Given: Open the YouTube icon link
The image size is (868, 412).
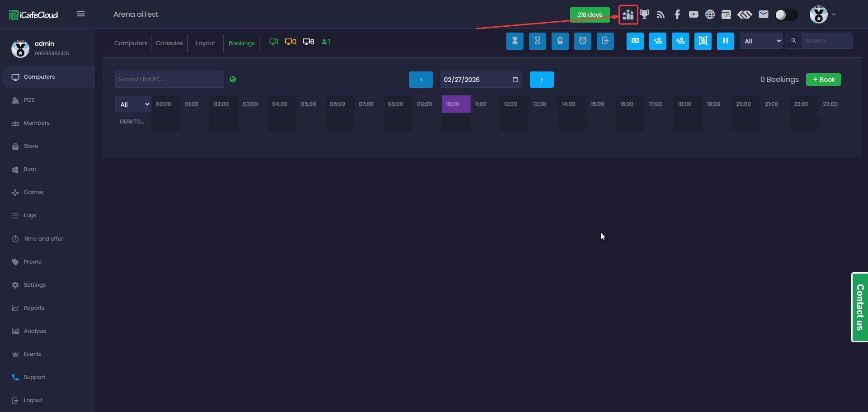Looking at the screenshot, I should coord(693,14).
